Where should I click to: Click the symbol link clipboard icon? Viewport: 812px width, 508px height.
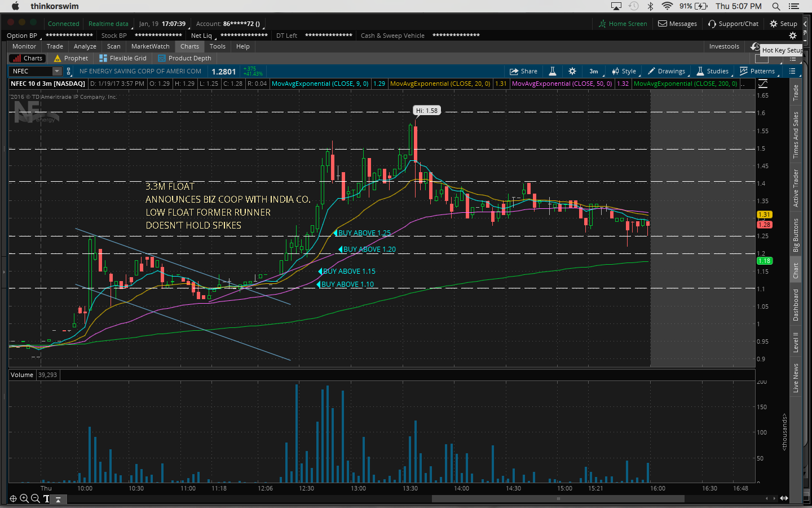tap(69, 71)
